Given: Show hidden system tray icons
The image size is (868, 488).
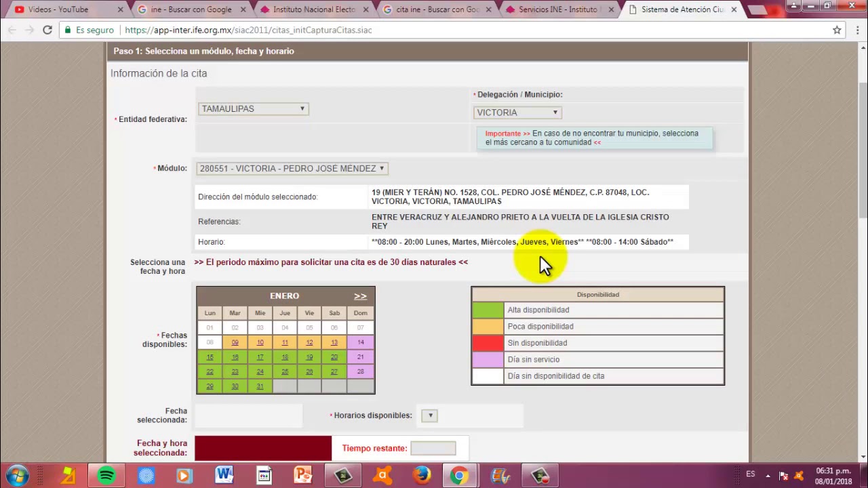Looking at the screenshot, I should point(768,475).
